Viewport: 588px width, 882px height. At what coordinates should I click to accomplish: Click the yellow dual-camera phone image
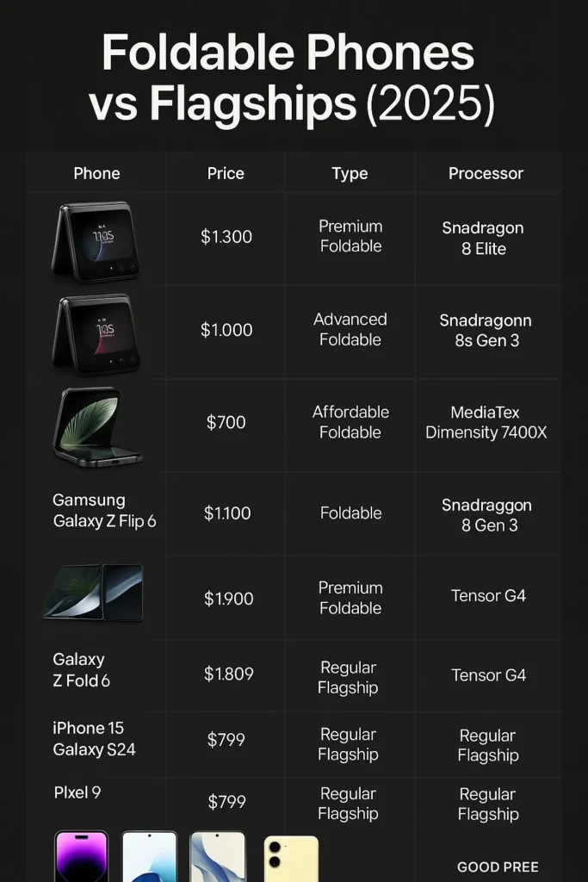(291, 859)
